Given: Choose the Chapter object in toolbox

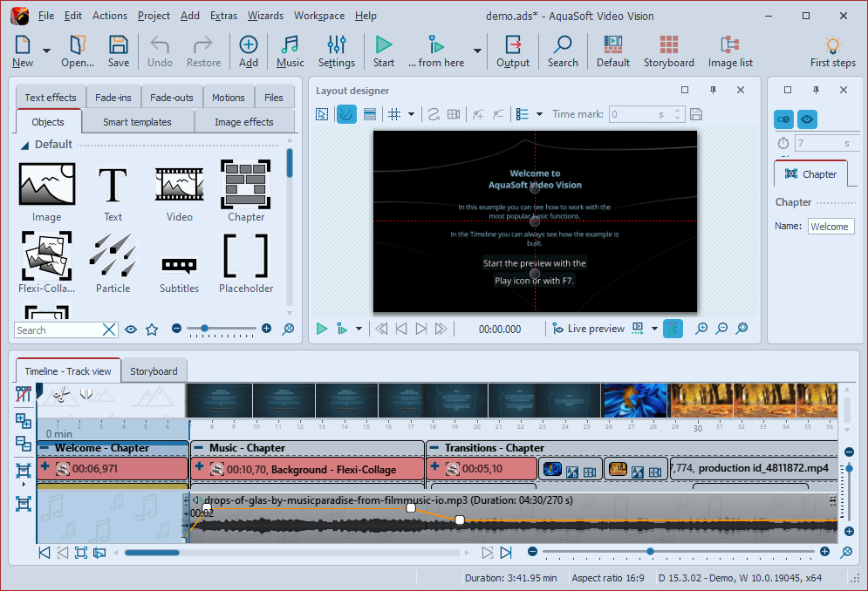Looking at the screenshot, I should pos(246,192).
